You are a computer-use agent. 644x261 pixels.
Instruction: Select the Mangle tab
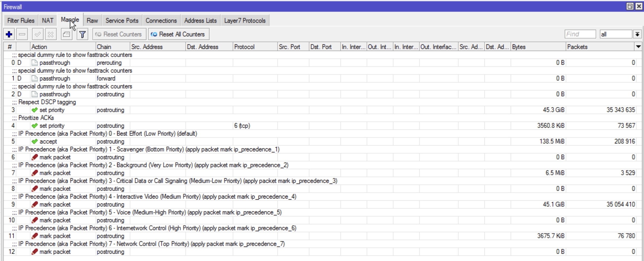pyautogui.click(x=70, y=20)
